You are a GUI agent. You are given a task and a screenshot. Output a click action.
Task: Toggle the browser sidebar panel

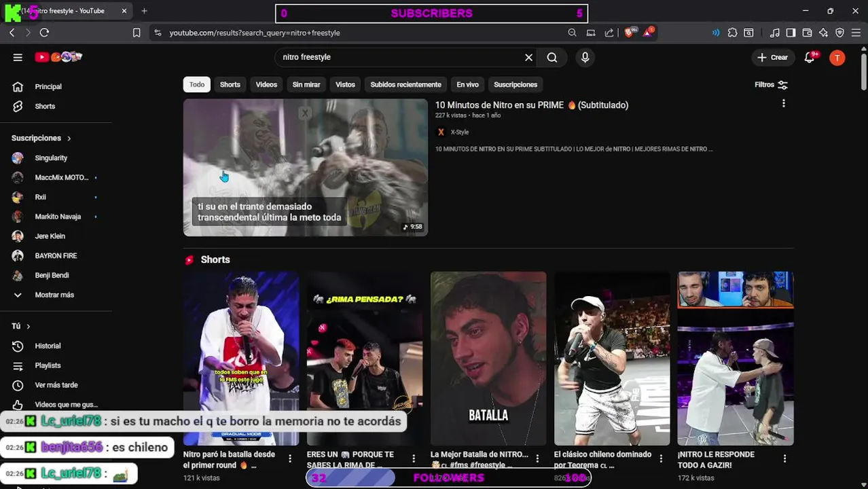[x=791, y=33]
